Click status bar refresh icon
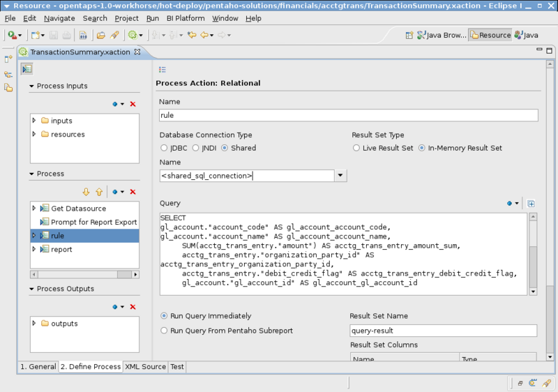Screen dimensions: 558x392 point(533,383)
